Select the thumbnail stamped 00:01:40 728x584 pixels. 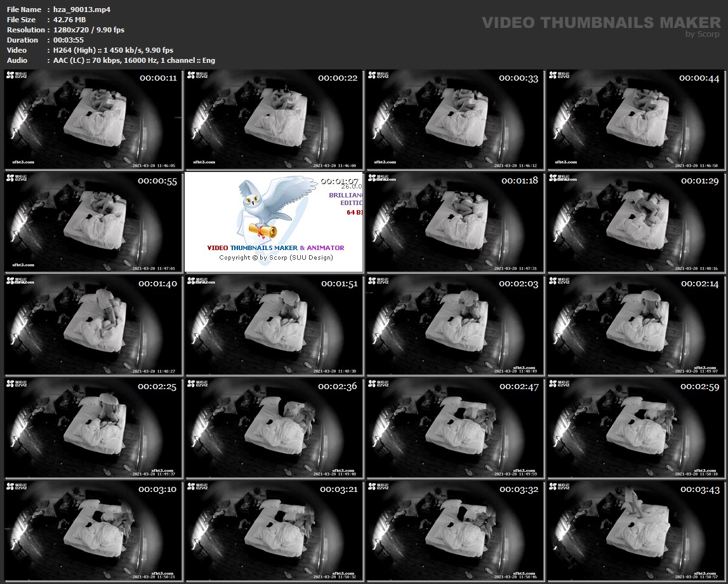93,325
